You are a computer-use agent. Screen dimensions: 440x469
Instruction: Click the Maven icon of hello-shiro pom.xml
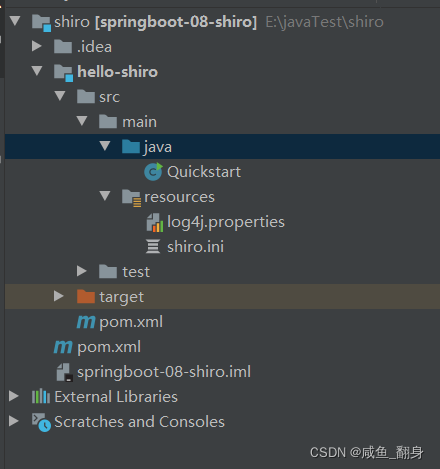[x=86, y=322]
